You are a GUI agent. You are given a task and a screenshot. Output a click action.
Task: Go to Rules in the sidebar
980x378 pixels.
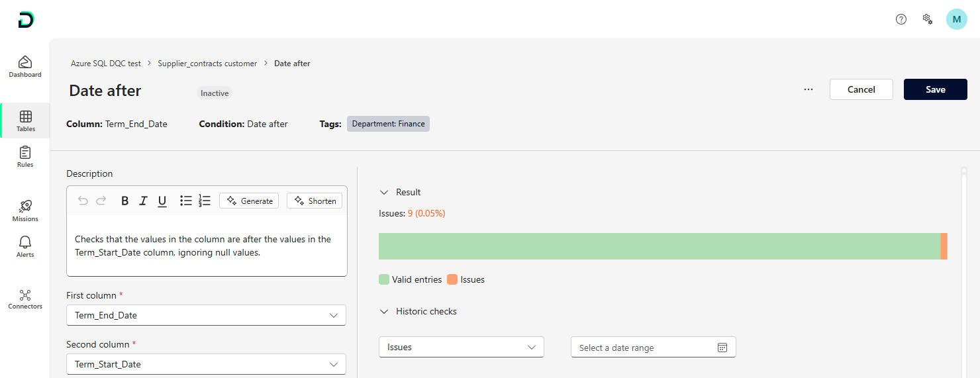[x=25, y=156]
